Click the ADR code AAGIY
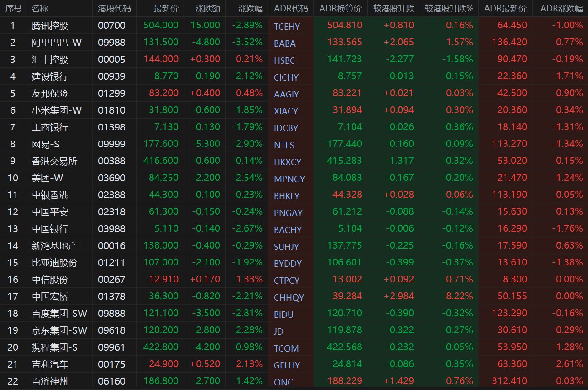 click(x=286, y=94)
